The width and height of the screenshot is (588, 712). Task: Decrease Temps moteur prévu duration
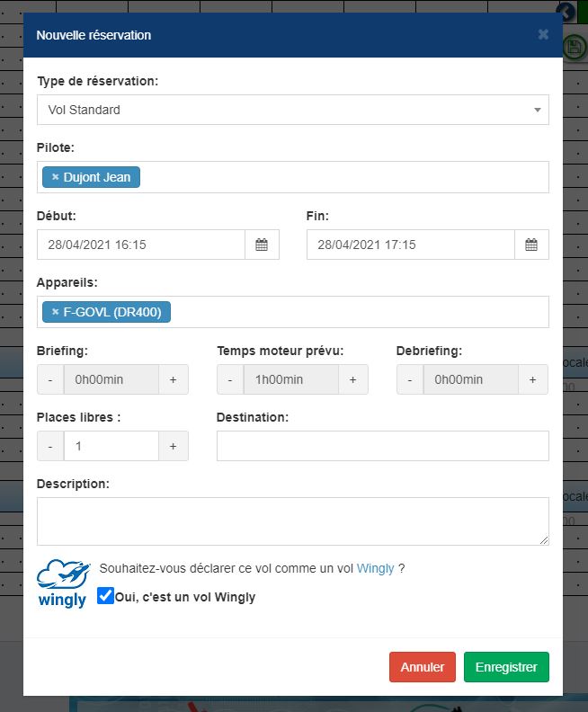click(x=230, y=379)
